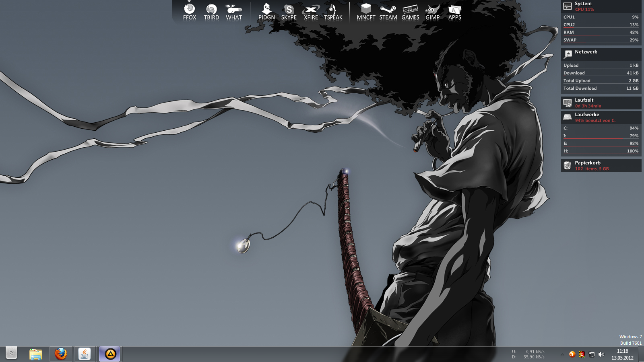Switch to the AIMP player in the taskbar
Screen dimensions: 644x362
[x=110, y=354]
